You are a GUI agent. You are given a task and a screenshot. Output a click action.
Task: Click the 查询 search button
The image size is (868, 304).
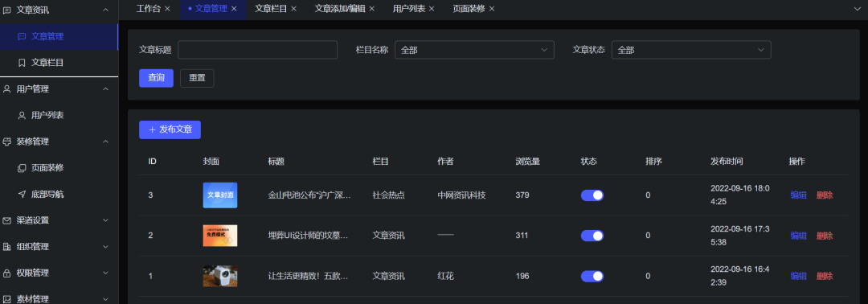[156, 78]
